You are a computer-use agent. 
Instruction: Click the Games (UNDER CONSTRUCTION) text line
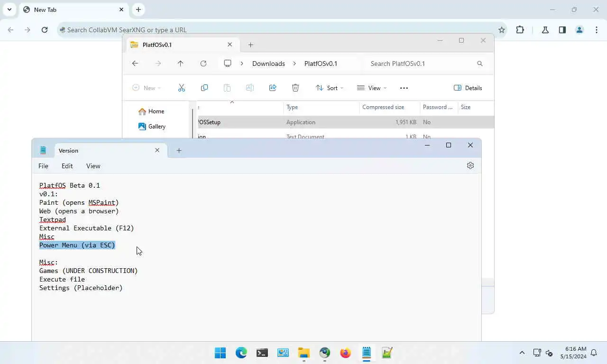point(89,271)
